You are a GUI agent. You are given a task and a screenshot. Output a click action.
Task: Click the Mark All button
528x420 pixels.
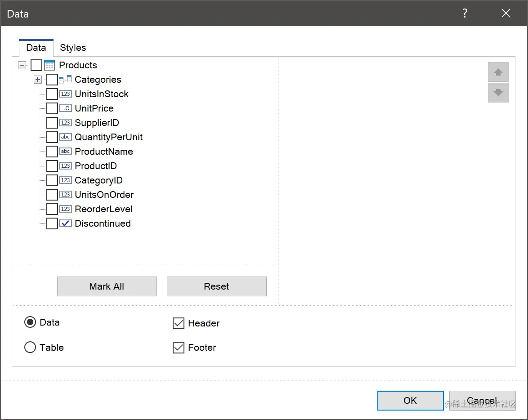(x=107, y=286)
